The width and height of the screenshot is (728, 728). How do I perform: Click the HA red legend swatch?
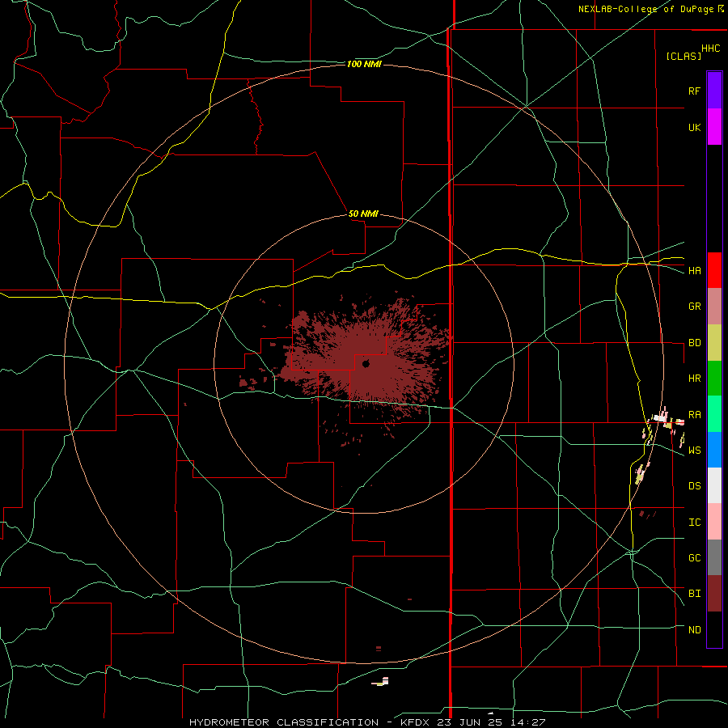[714, 270]
